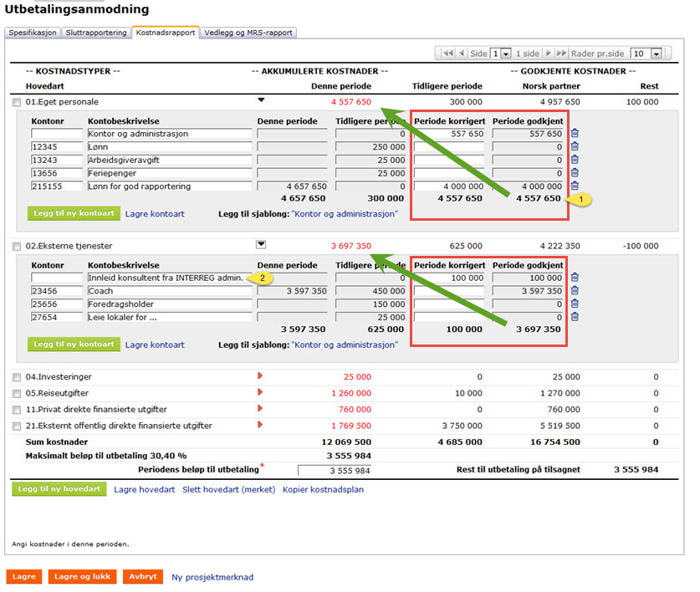Click Kontobeskrivelse field containing Coach
The width and height of the screenshot is (700, 592).
coord(170,291)
